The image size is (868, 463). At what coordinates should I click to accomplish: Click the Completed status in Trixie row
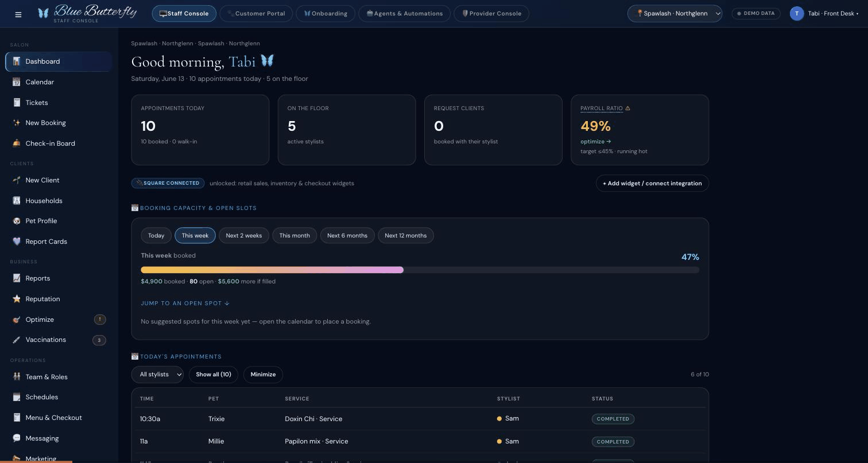pyautogui.click(x=613, y=419)
